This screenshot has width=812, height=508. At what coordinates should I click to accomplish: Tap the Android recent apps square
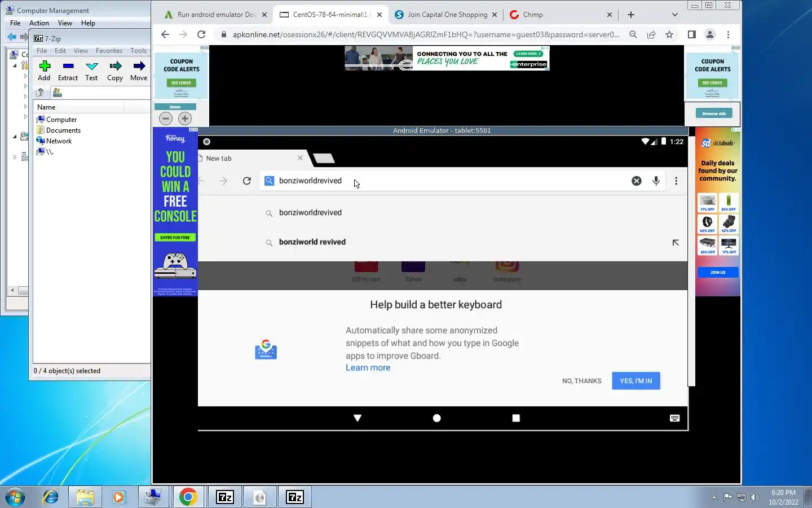click(516, 418)
